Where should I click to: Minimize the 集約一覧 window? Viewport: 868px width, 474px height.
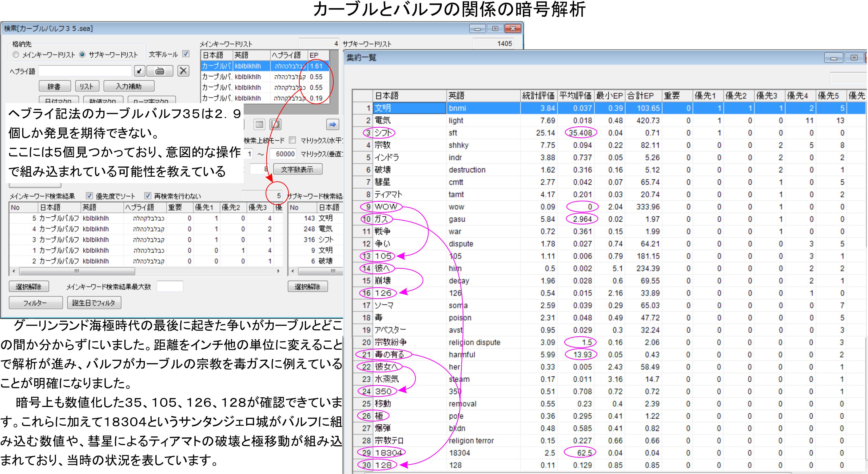[x=834, y=58]
